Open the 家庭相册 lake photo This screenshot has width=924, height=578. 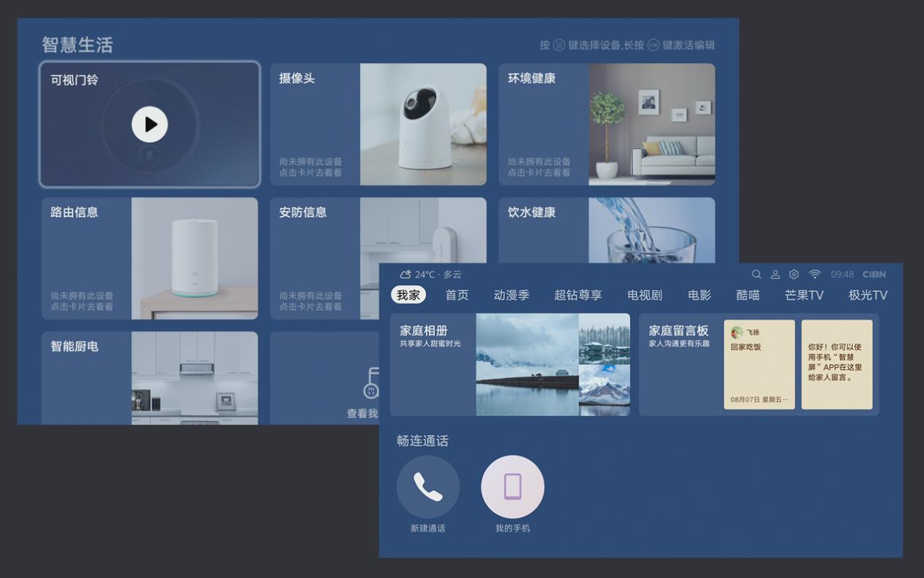point(527,365)
